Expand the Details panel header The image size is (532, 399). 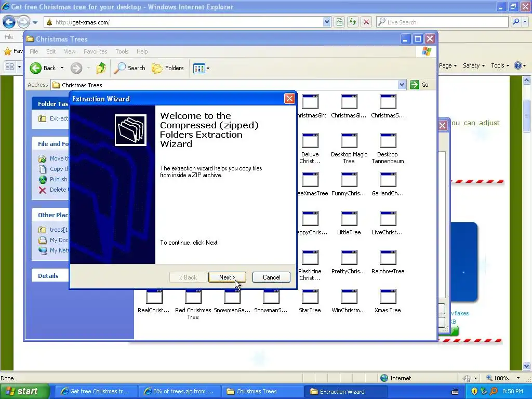click(x=50, y=276)
